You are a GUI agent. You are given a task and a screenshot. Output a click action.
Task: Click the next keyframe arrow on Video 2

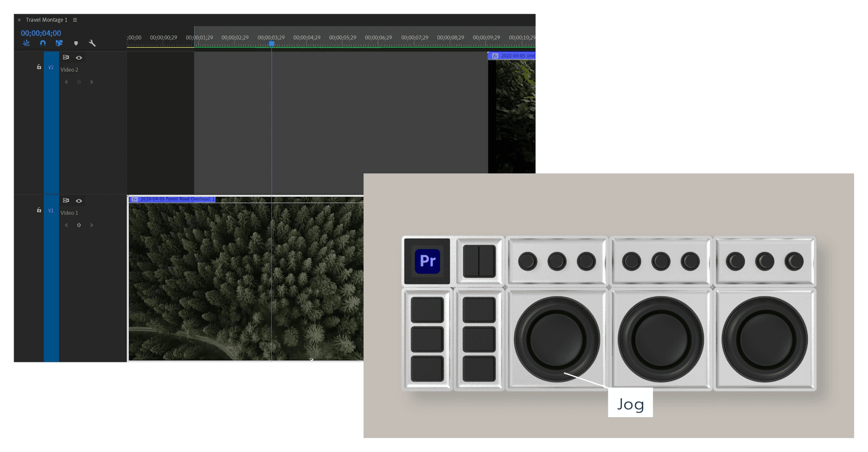[x=92, y=82]
